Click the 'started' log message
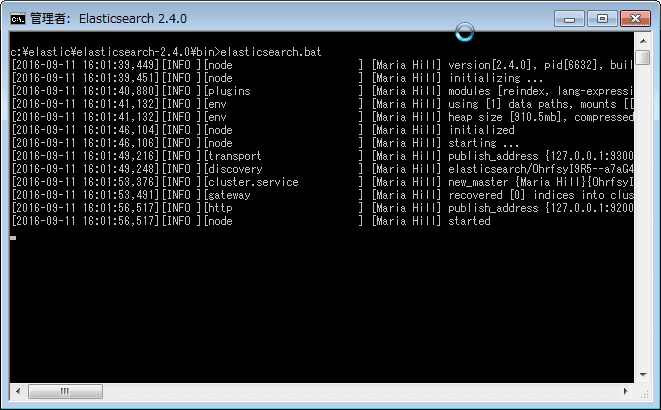 click(469, 221)
